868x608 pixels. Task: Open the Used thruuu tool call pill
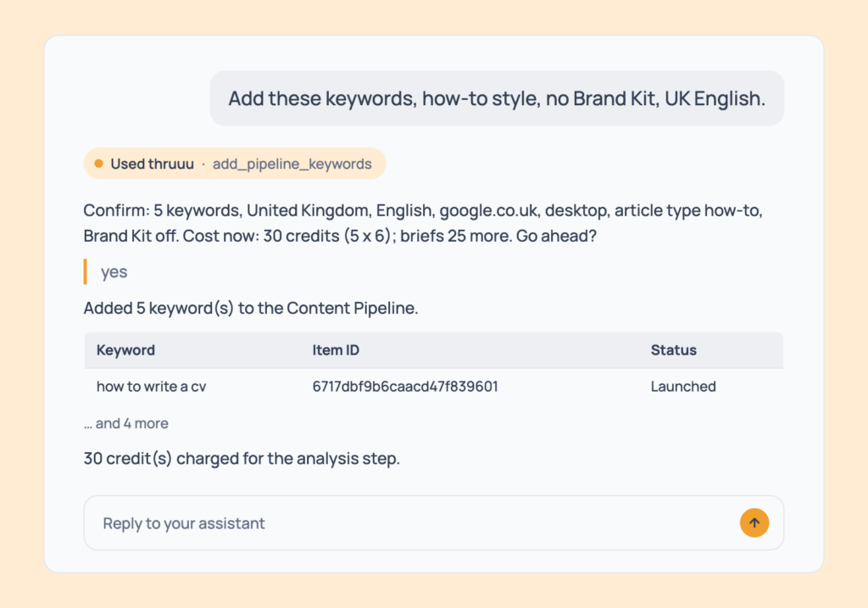(235, 164)
